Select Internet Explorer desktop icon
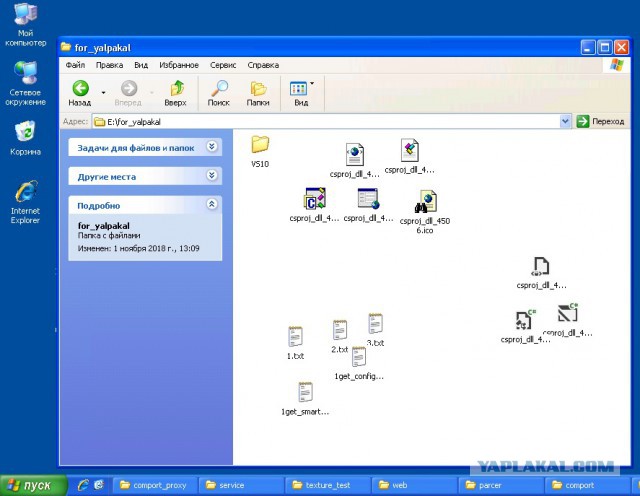This screenshot has height=496, width=640. [x=25, y=202]
